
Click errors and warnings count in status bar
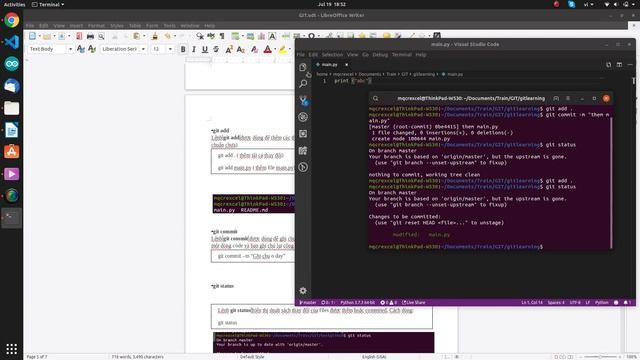click(x=389, y=302)
